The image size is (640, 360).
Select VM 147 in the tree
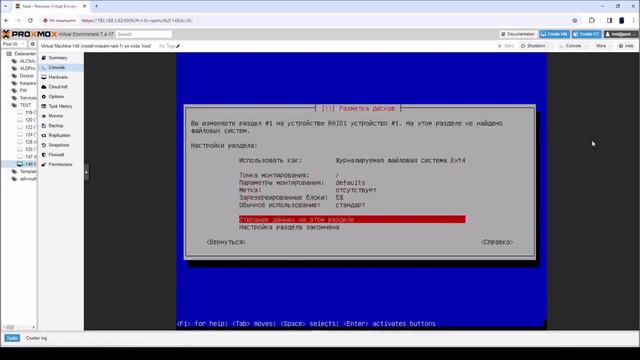29,157
